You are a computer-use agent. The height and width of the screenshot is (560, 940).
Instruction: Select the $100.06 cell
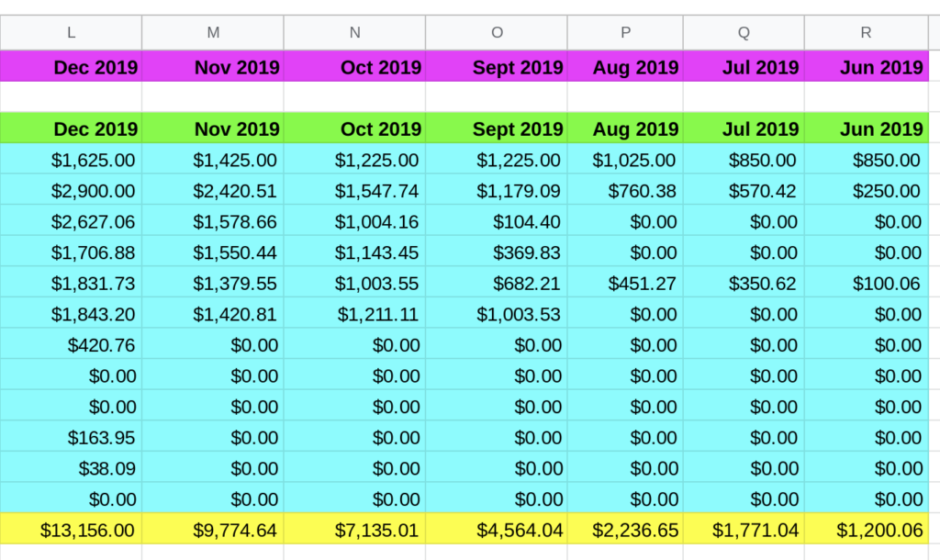[867, 284]
